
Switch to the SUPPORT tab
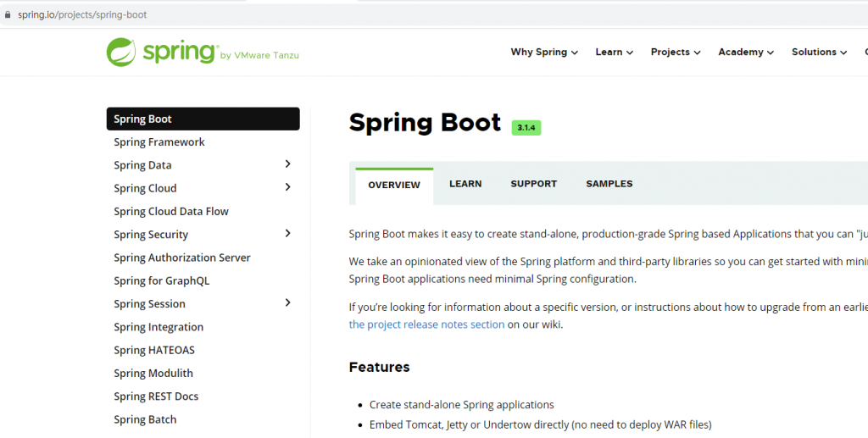(x=534, y=184)
